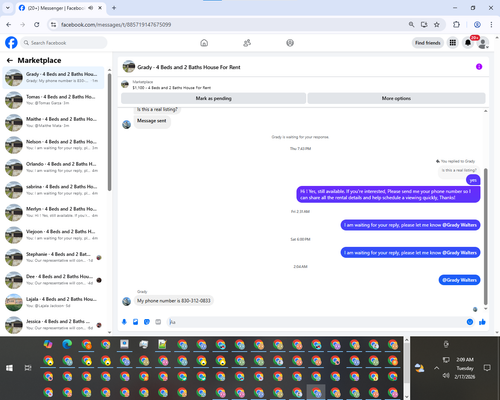
Task: Open Chrome extensions puzzle icon
Action: point(456,24)
